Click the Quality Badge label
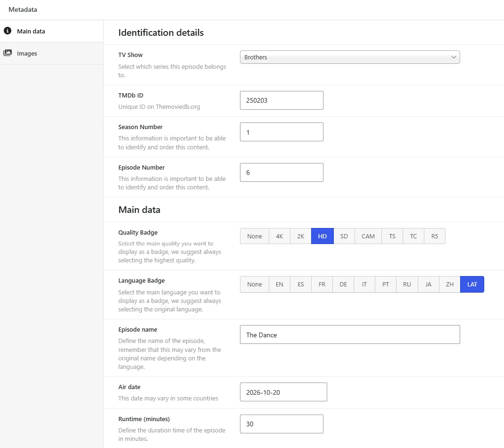The width and height of the screenshot is (504, 448). click(138, 233)
